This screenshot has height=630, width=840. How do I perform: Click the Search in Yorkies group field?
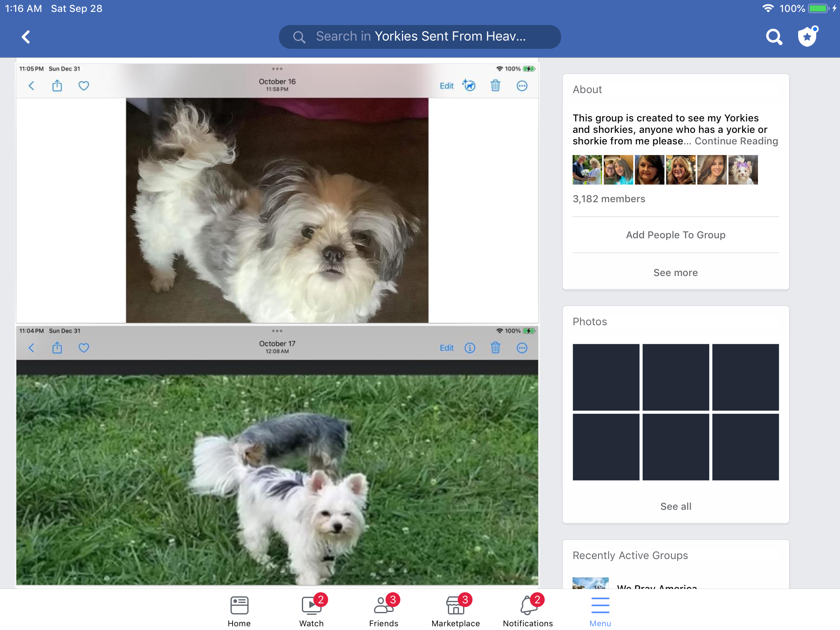[420, 37]
